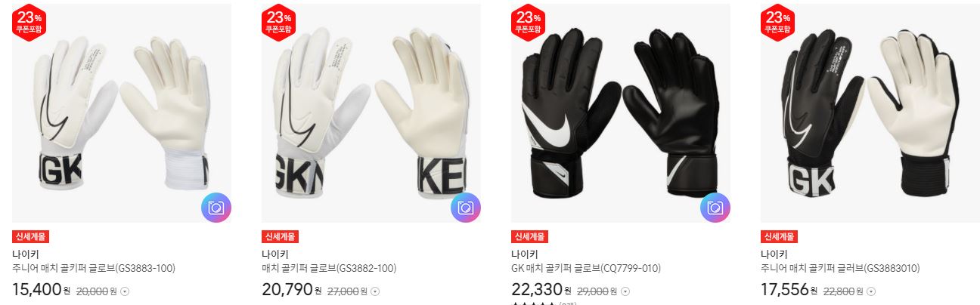
Task: Click all-black Nike swoosh glove image
Action: click(x=621, y=113)
